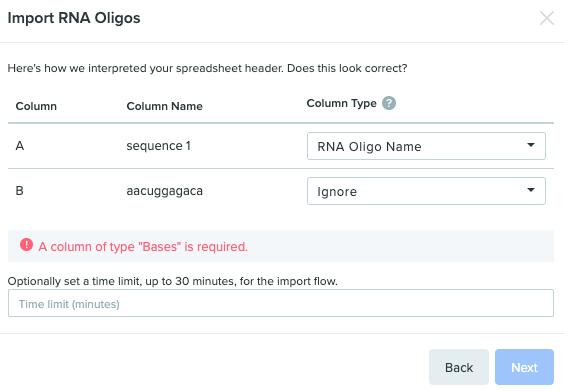Click the column letter 'B' cell
This screenshot has width=564, height=391.
[19, 191]
